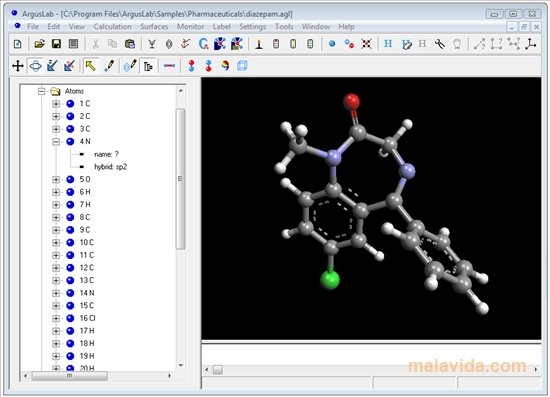Click the martini-glass icon in the top toolbar

(152, 44)
